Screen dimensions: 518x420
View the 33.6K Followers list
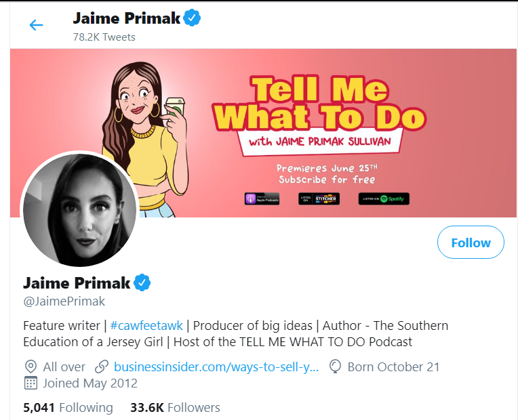point(175,407)
